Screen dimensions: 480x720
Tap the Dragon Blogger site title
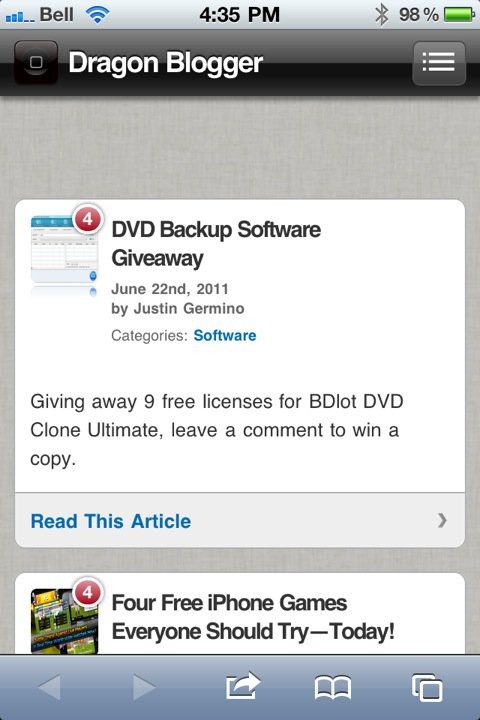tap(165, 63)
